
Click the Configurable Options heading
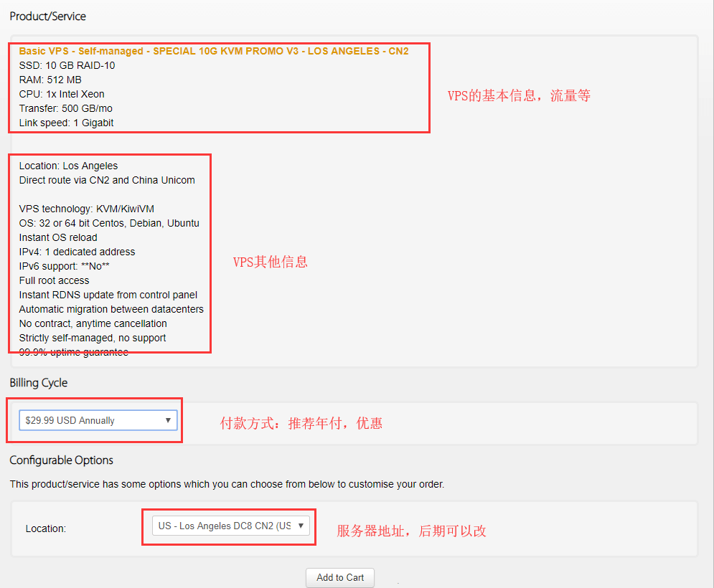pos(61,460)
